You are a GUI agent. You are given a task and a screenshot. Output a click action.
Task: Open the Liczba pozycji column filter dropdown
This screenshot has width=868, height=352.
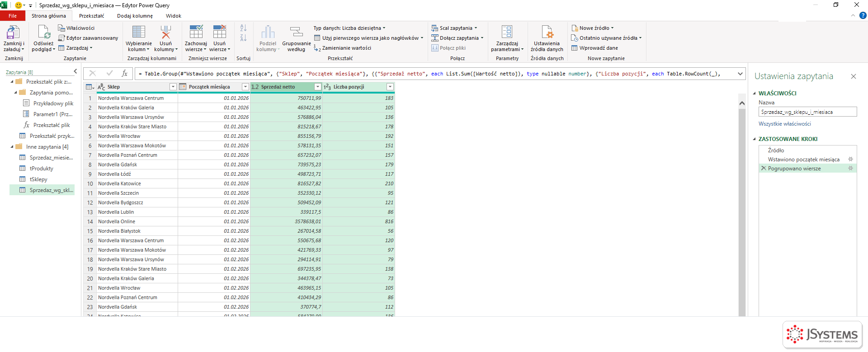(x=390, y=87)
